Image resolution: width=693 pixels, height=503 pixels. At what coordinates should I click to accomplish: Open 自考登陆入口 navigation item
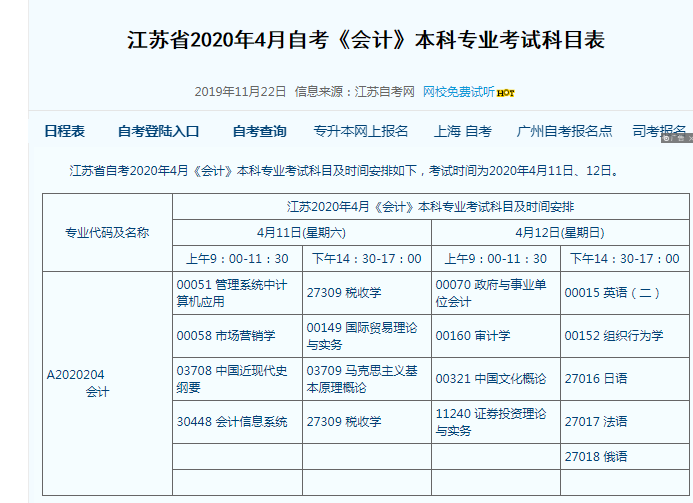pyautogui.click(x=158, y=131)
